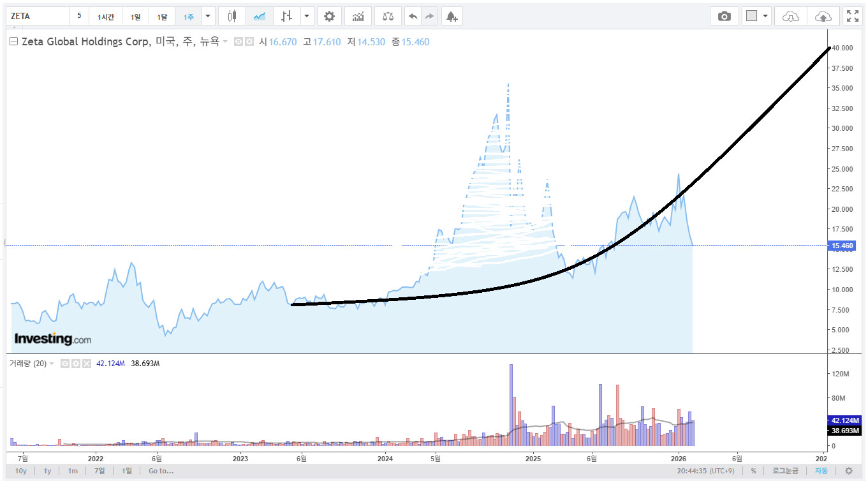
Task: Open chart settings gear in bottom-right corner
Action: pyautogui.click(x=849, y=471)
